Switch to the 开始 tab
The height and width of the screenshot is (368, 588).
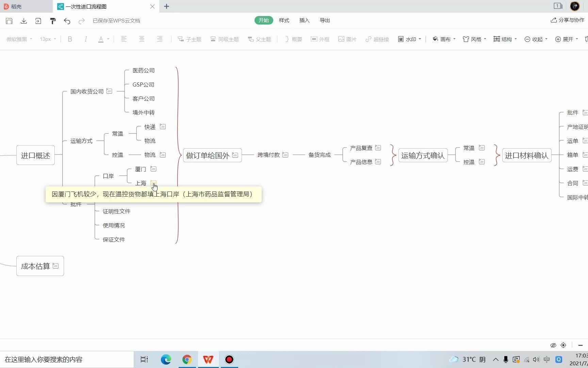264,20
